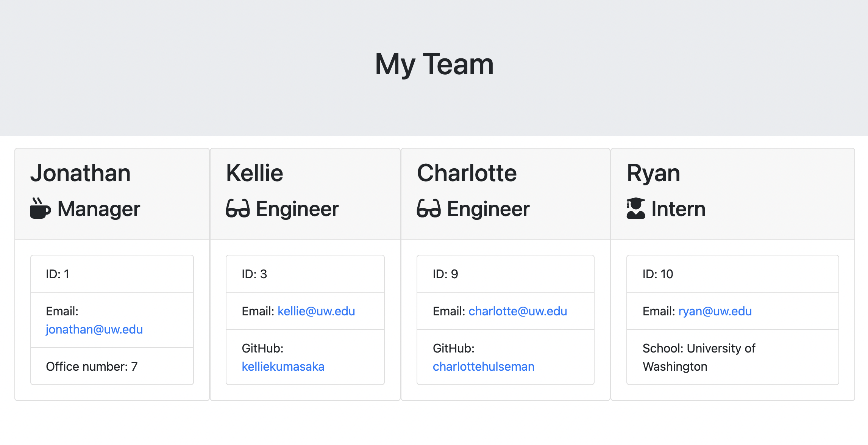Click the graduate Intern icon
The width and height of the screenshot is (868, 445).
tap(636, 208)
